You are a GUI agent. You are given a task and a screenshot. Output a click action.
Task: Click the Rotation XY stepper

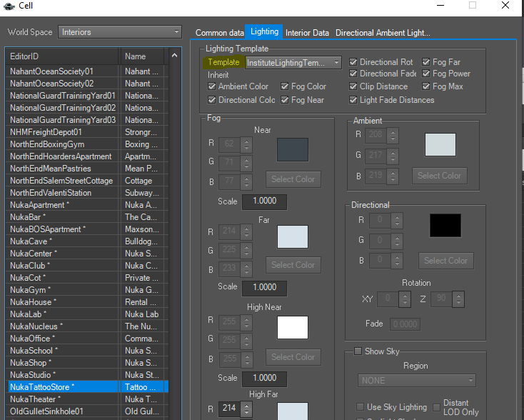(x=405, y=299)
